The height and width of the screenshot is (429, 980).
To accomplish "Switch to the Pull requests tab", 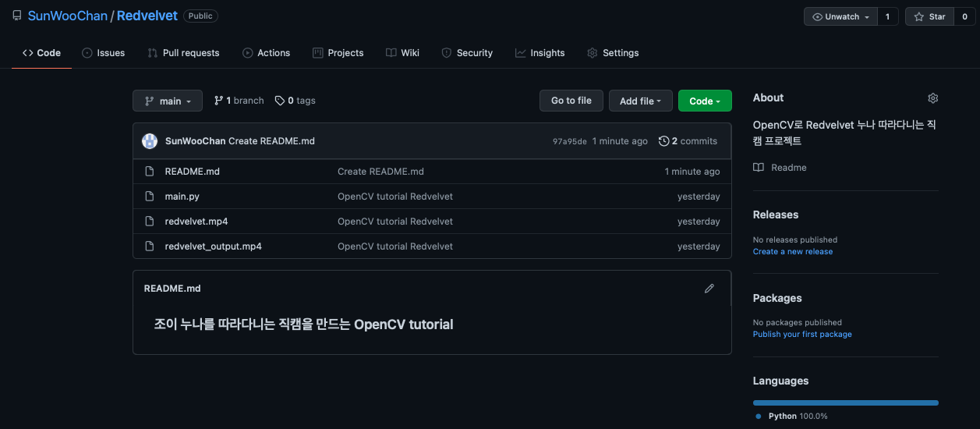I will 183,53.
